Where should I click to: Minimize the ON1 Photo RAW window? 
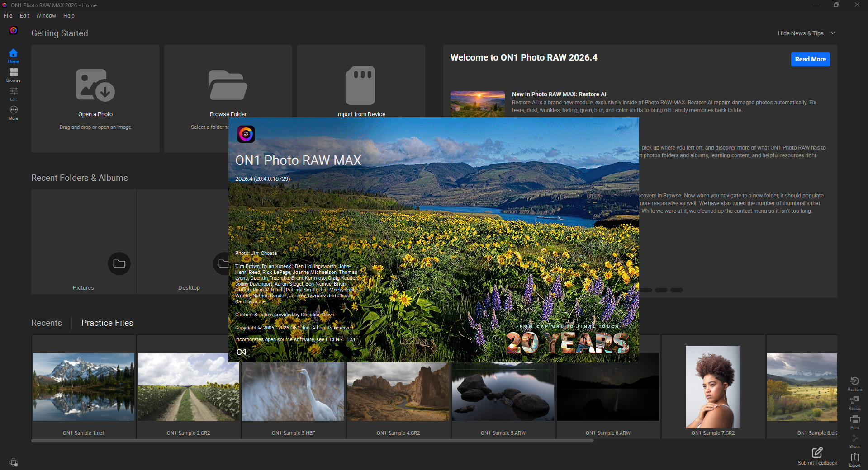click(816, 5)
